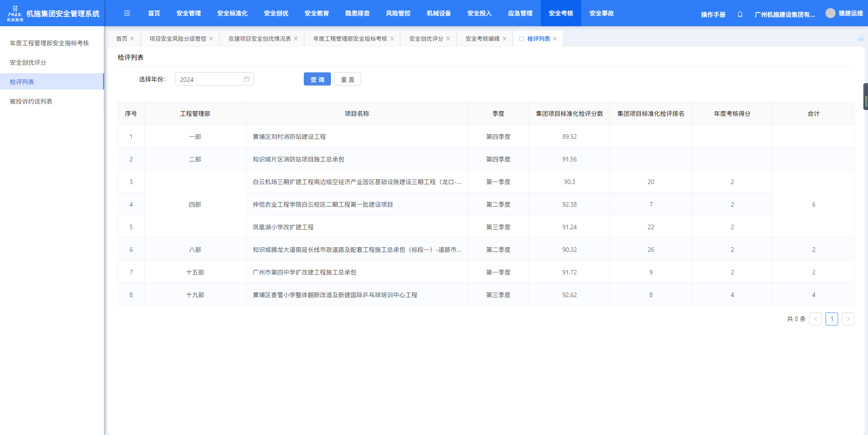Click the 重置 button
This screenshot has width=868, height=435.
[x=347, y=79]
